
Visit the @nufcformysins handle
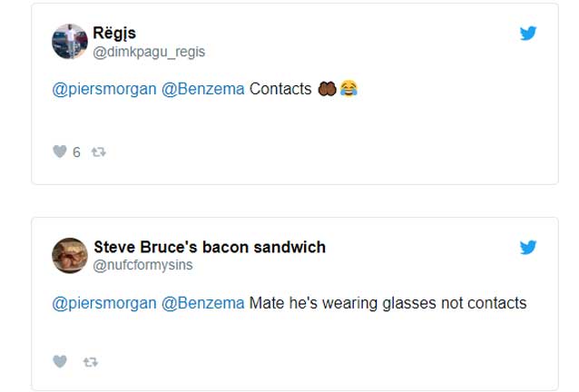click(x=143, y=265)
